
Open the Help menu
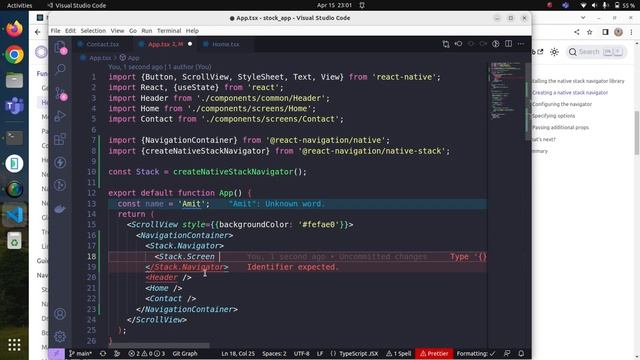click(192, 31)
